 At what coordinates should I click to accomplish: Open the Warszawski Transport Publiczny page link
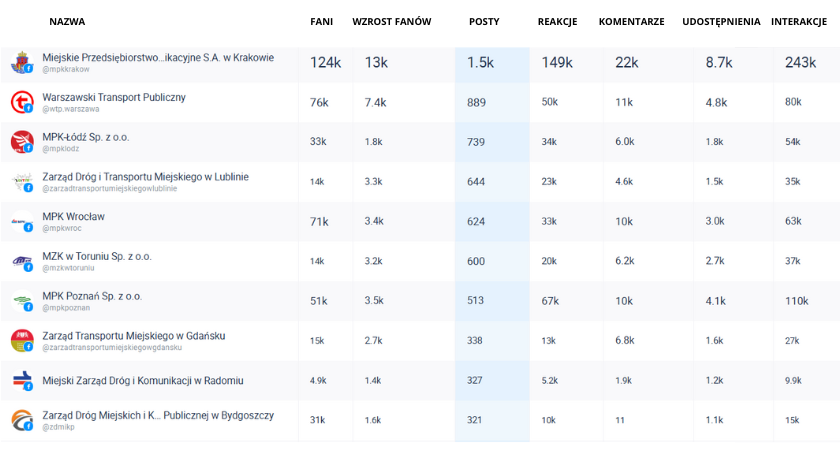[113, 97]
